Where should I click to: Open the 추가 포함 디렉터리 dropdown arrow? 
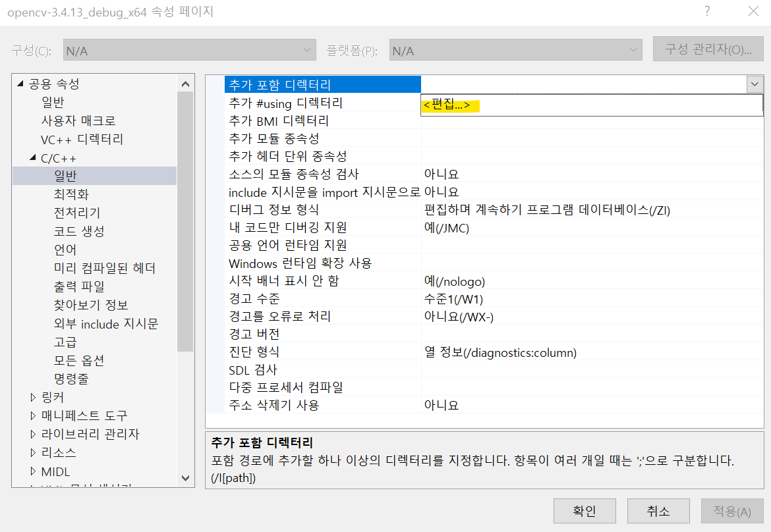pos(755,84)
